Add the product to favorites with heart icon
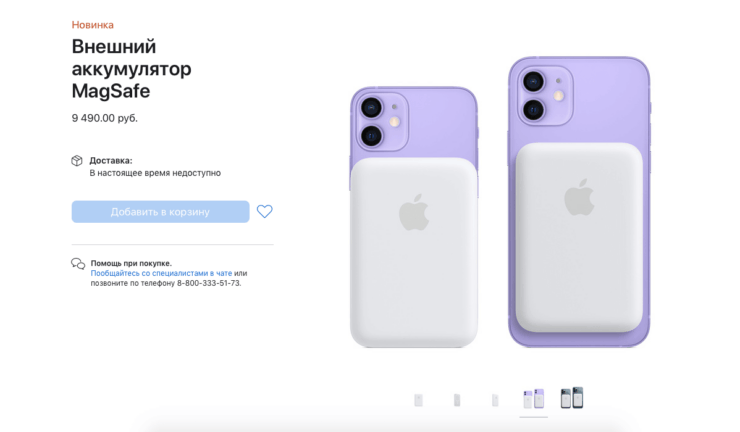Viewport: 740px width, 432px height. click(264, 211)
